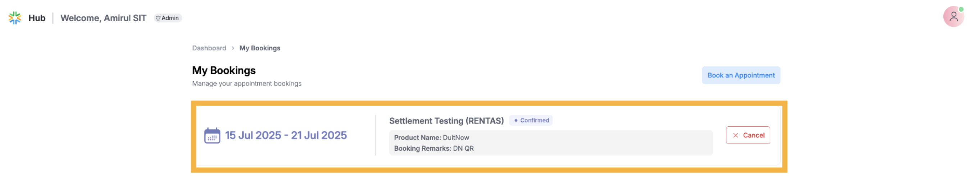The height and width of the screenshot is (189, 980).
Task: Open the user profile avatar
Action: pos(953,17)
